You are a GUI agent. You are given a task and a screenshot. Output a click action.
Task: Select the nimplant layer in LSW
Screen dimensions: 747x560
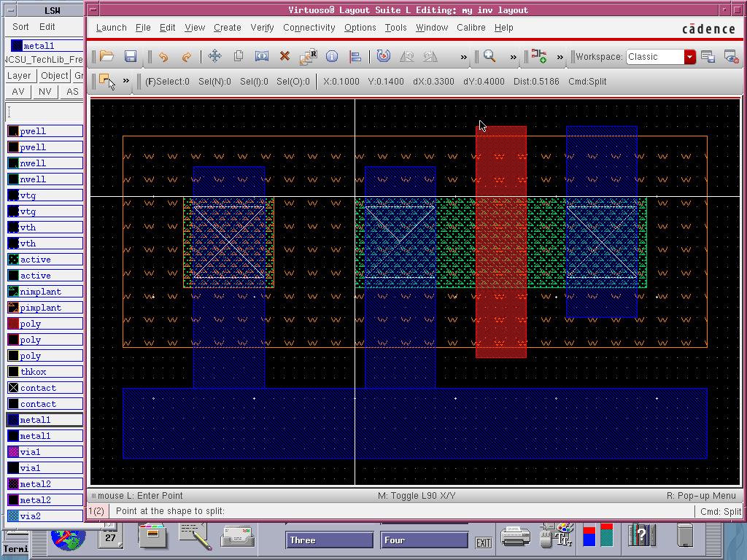coord(45,292)
